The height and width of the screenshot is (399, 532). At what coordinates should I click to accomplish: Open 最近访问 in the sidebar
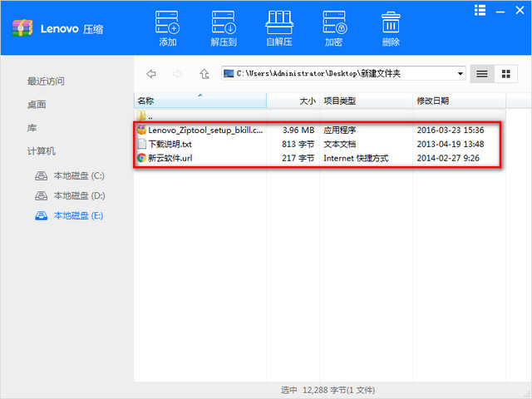46,81
